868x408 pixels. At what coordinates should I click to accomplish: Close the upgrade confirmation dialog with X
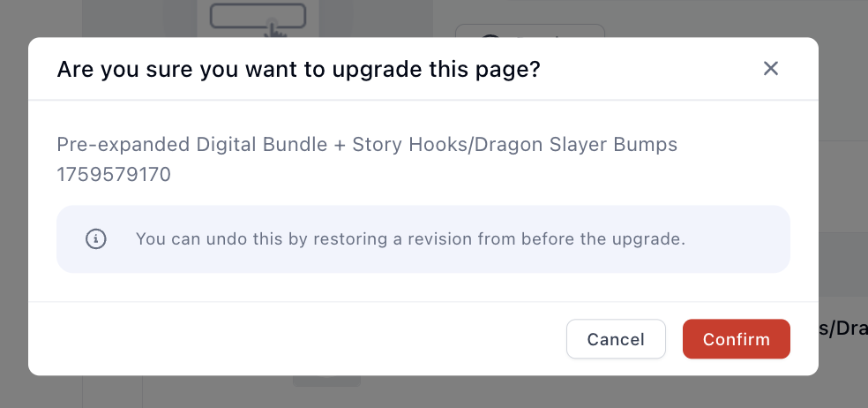click(771, 69)
